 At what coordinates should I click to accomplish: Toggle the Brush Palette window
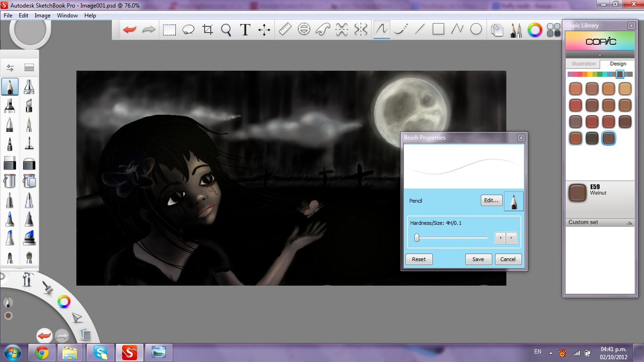click(x=516, y=30)
